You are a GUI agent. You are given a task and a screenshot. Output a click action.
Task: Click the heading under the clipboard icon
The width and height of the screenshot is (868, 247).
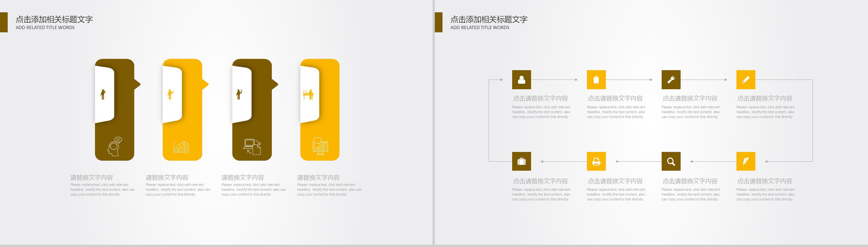click(x=615, y=98)
